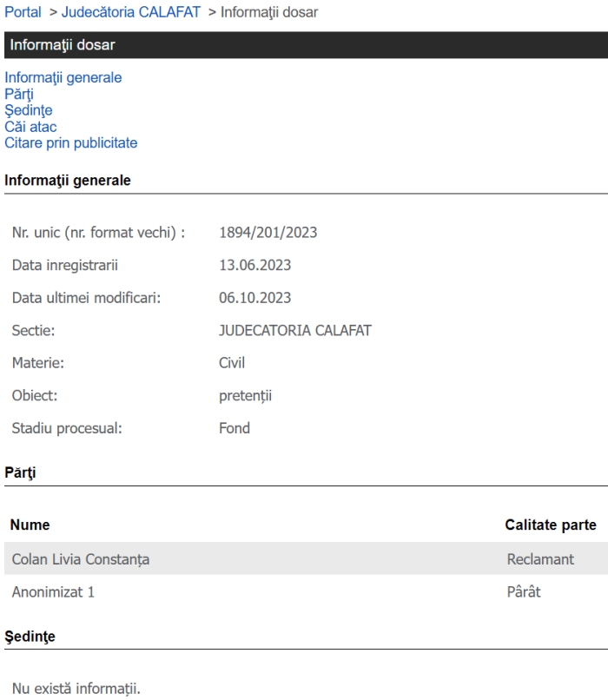
Task: Open the Căi atac section link
Action: click(x=30, y=127)
